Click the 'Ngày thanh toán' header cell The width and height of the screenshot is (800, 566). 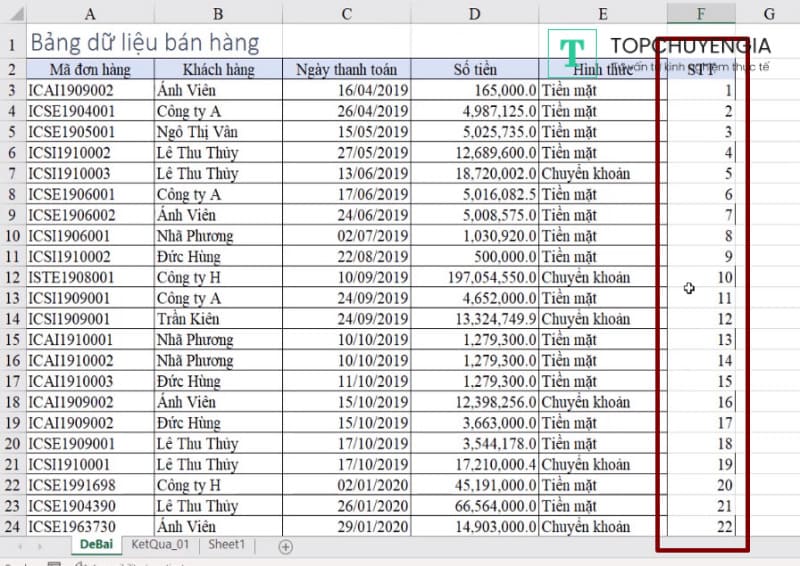pyautogui.click(x=346, y=70)
